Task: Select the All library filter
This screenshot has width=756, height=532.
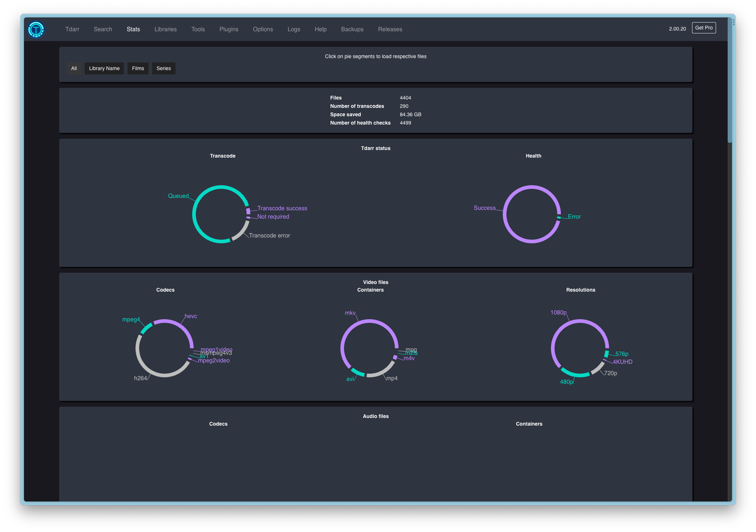Action: [x=74, y=68]
